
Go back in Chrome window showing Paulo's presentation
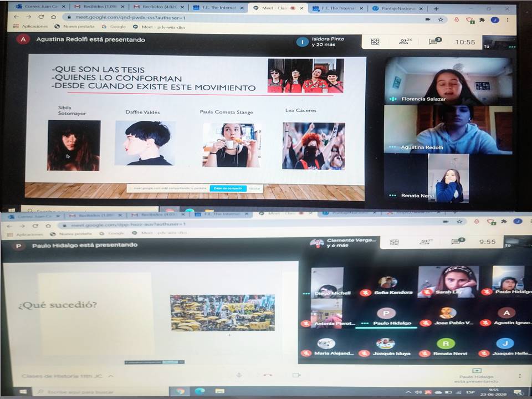[x=9, y=226]
